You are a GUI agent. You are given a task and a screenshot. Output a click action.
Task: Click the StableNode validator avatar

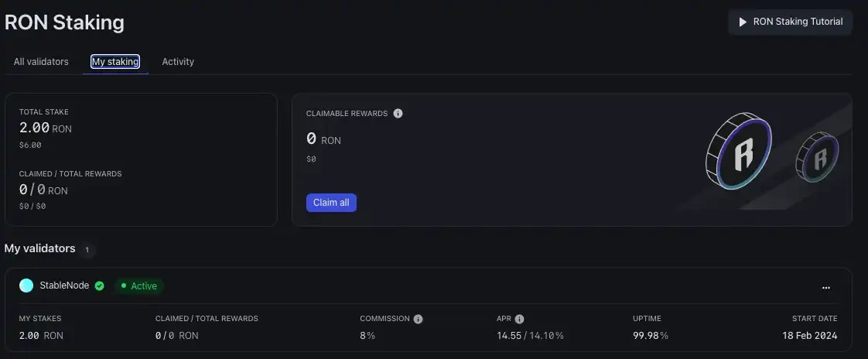(x=26, y=285)
